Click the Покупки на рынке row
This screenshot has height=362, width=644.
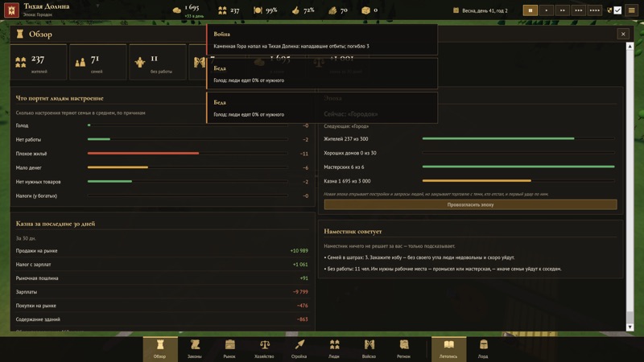[x=162, y=306]
